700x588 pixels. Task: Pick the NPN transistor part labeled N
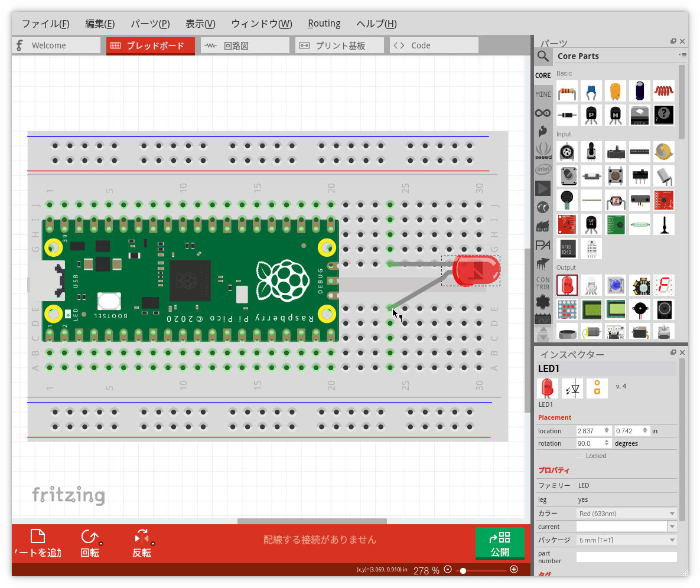pyautogui.click(x=615, y=115)
